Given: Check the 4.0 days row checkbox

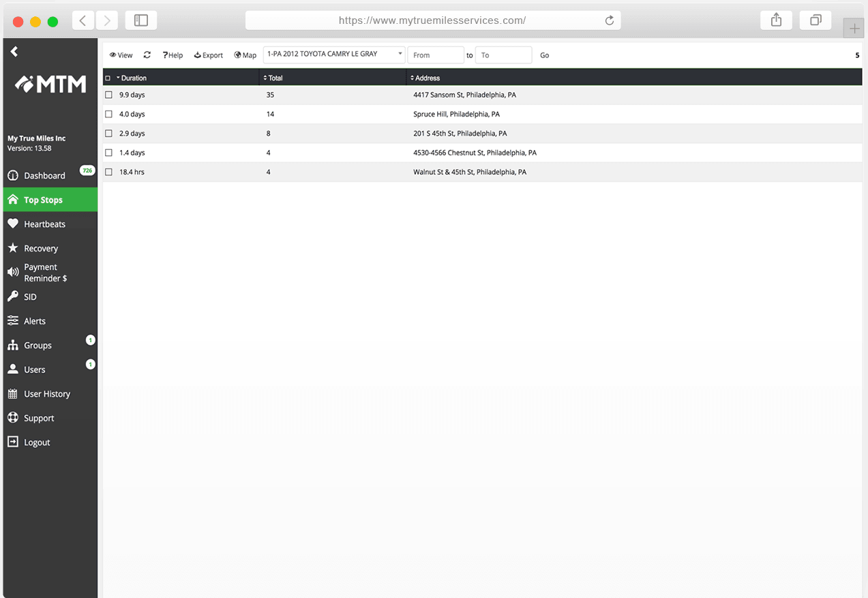Looking at the screenshot, I should pyautogui.click(x=108, y=114).
